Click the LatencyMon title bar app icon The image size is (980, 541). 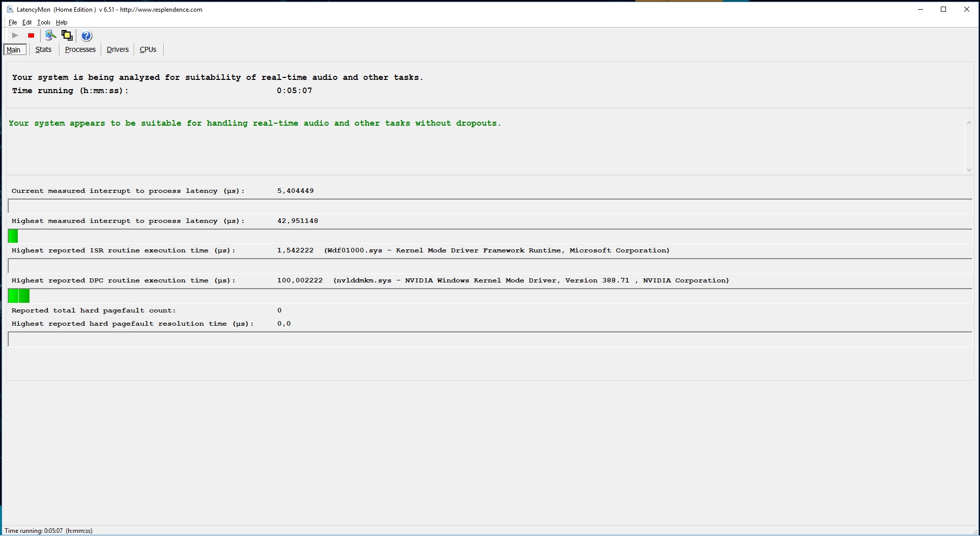coord(10,10)
